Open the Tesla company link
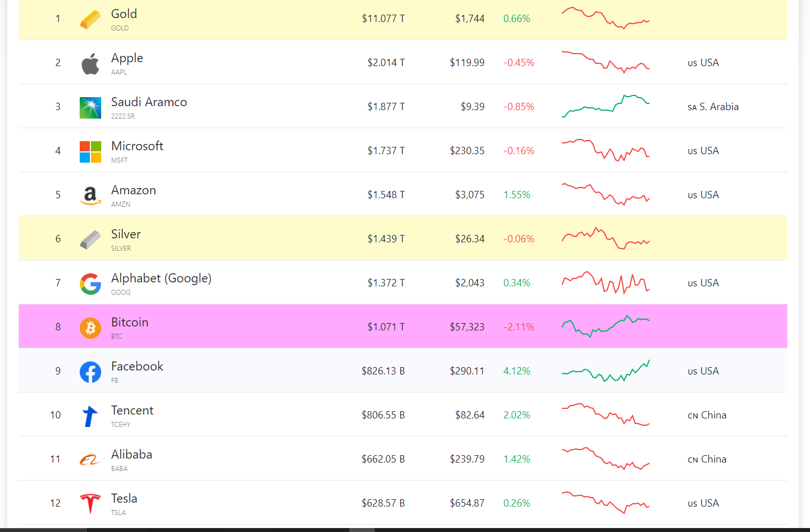Viewport: 810px width, 532px height. pyautogui.click(x=124, y=499)
